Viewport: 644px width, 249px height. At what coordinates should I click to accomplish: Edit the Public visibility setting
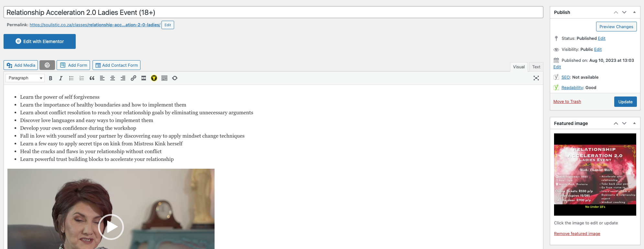598,50
